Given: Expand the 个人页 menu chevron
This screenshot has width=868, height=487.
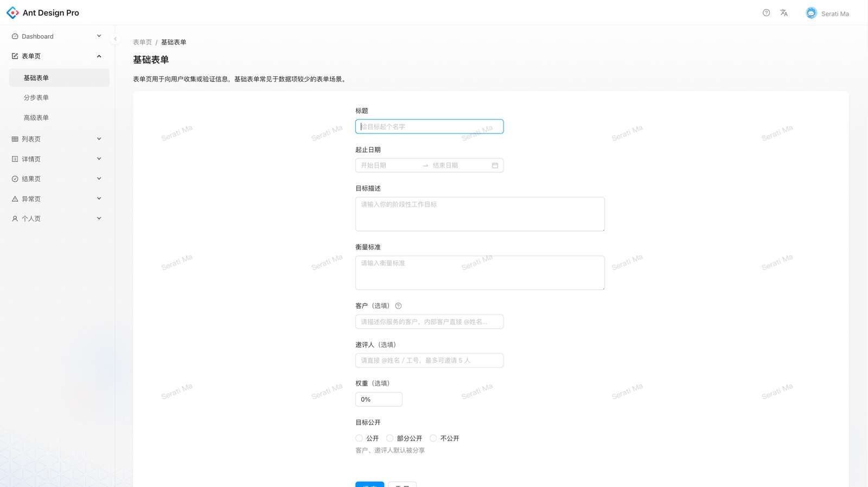Looking at the screenshot, I should pyautogui.click(x=99, y=219).
